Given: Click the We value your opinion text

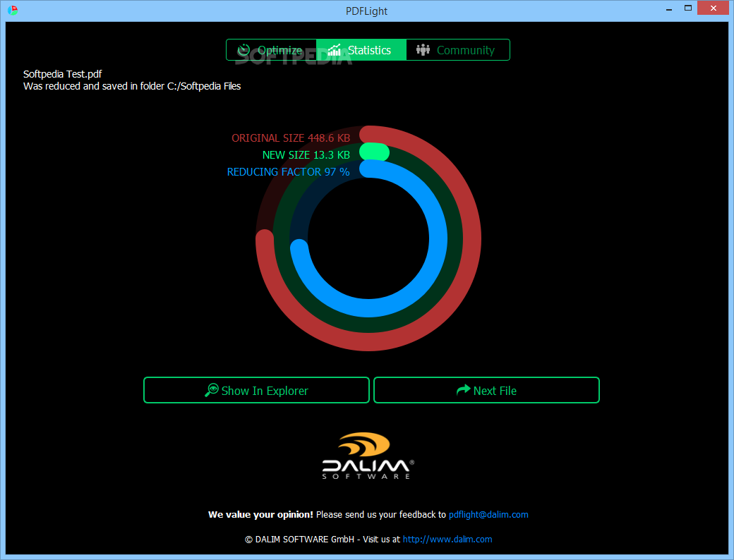Looking at the screenshot, I should click(260, 515).
